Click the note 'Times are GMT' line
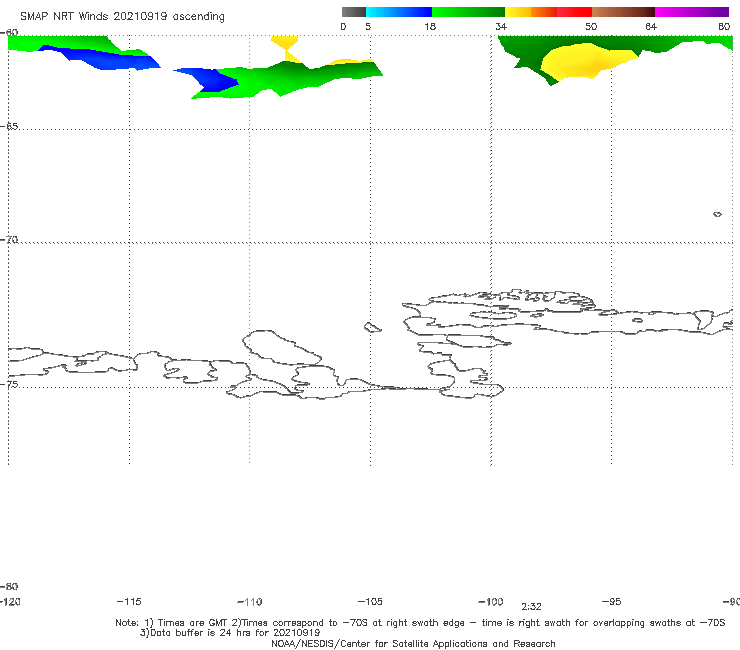 pos(420,623)
